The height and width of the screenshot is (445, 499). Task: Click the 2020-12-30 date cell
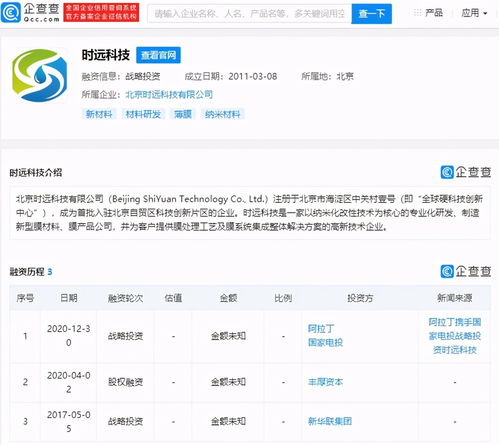(69, 336)
